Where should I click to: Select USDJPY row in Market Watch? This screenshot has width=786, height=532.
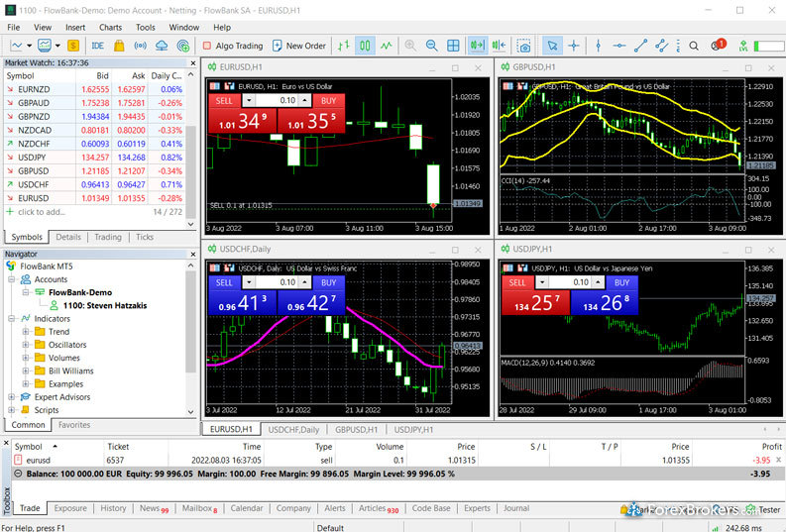(94, 158)
